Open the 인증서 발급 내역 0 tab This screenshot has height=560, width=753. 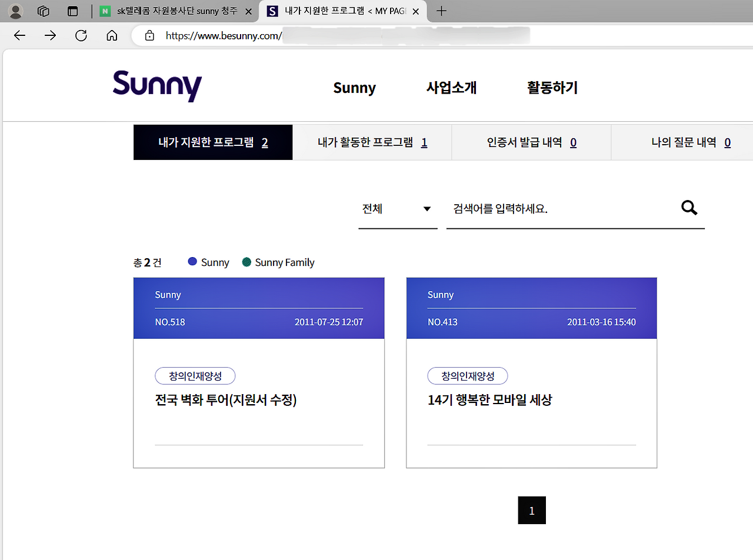tap(532, 142)
